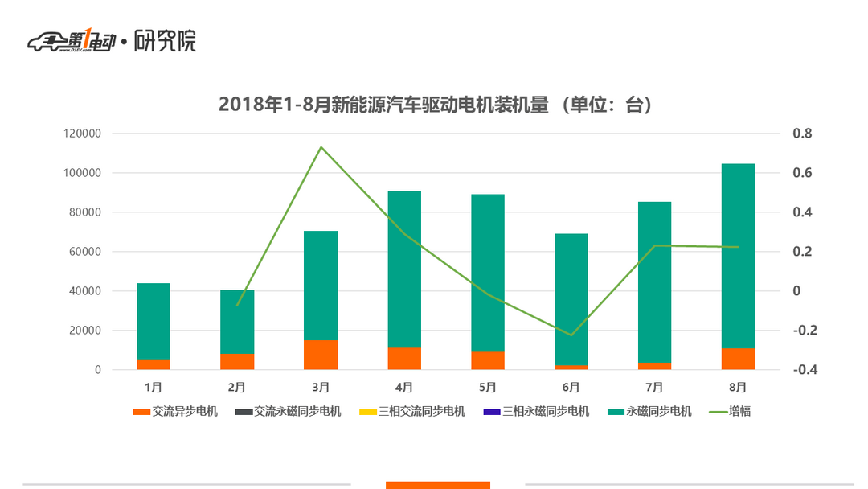Select the legend label 永磁同步电机

[x=659, y=412]
